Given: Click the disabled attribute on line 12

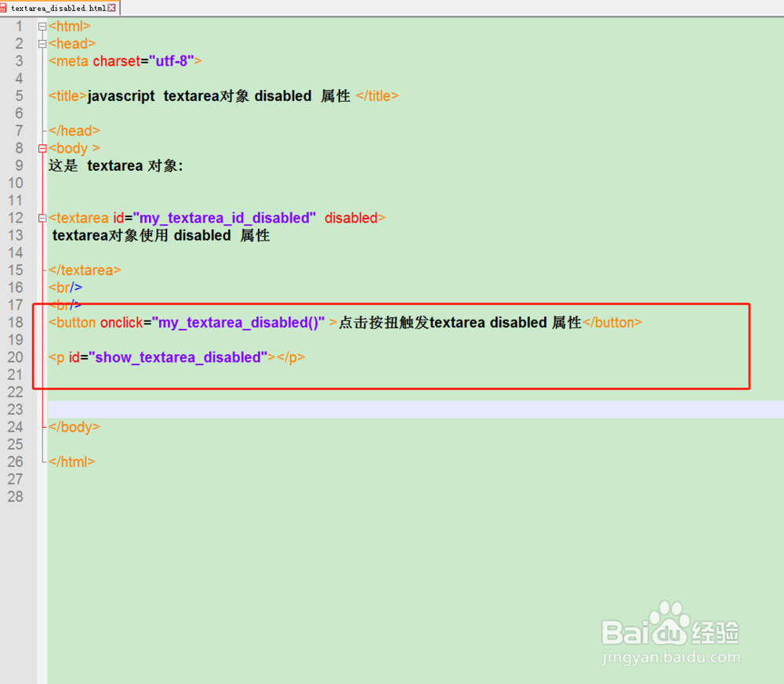Looking at the screenshot, I should click(351, 218).
